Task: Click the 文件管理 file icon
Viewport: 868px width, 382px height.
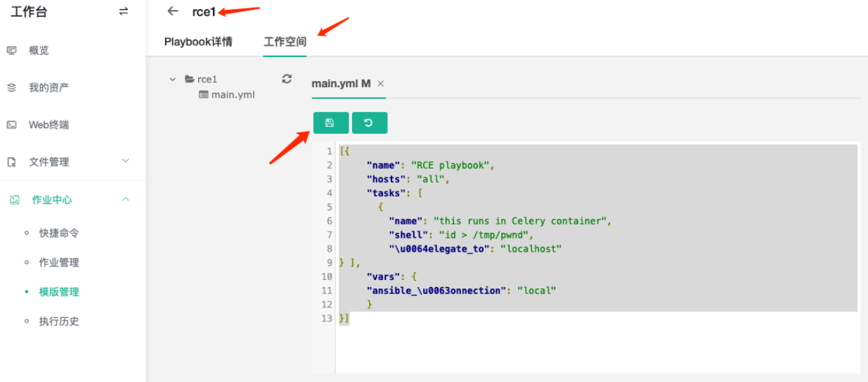Action: click(12, 162)
